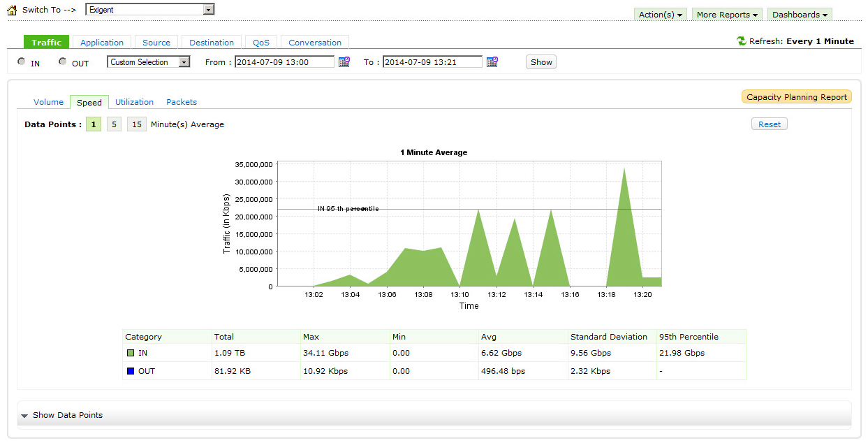The height and width of the screenshot is (443, 868).
Task: Open the Exigent device dropdown
Action: pos(208,10)
